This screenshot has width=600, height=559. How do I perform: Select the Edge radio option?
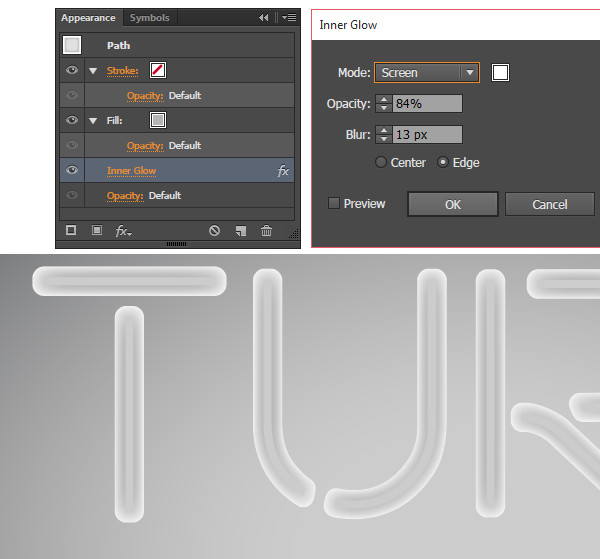[443, 162]
